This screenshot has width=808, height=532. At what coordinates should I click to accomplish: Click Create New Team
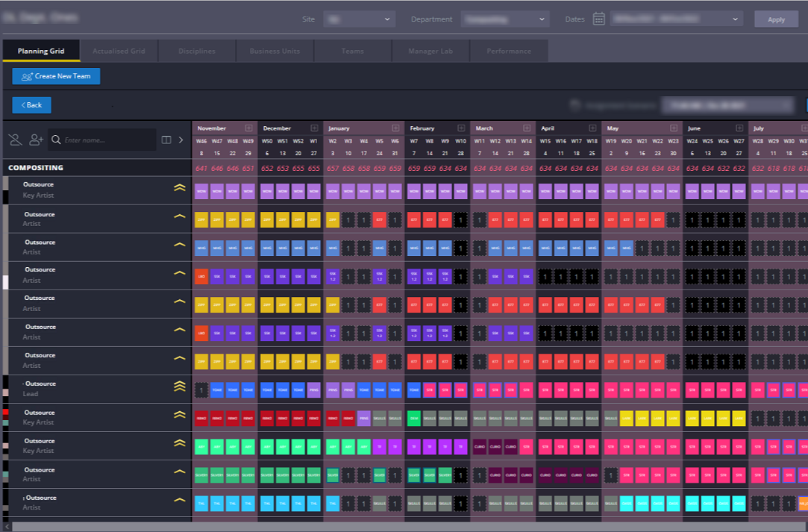[x=56, y=76]
